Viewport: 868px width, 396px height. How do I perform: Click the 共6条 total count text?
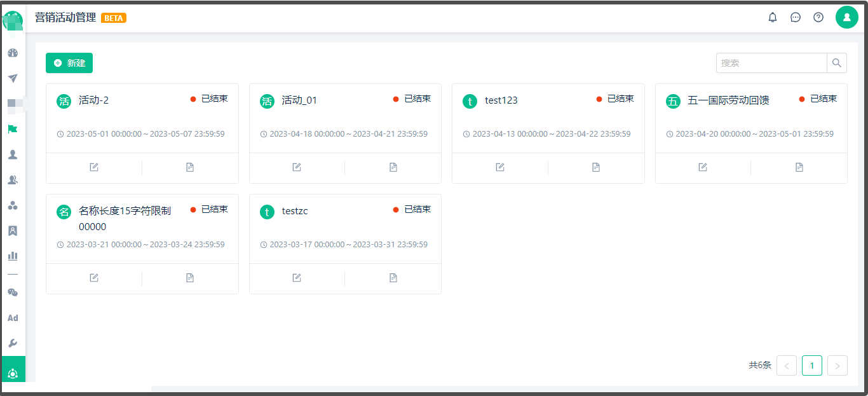[760, 365]
